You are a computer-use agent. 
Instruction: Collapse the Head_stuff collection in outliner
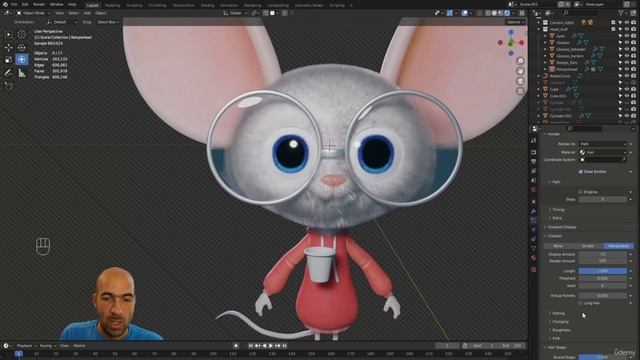[x=539, y=29]
